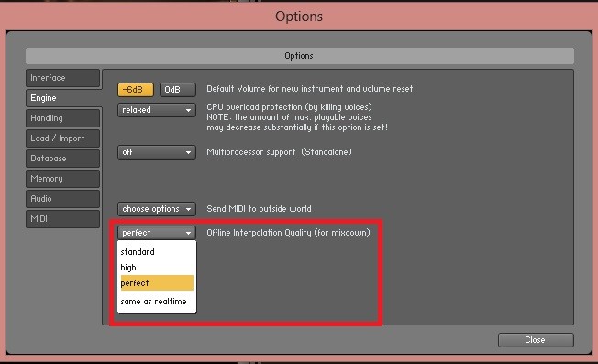This screenshot has height=364, width=598.
Task: Open the Load / Import tab
Action: 63,138
